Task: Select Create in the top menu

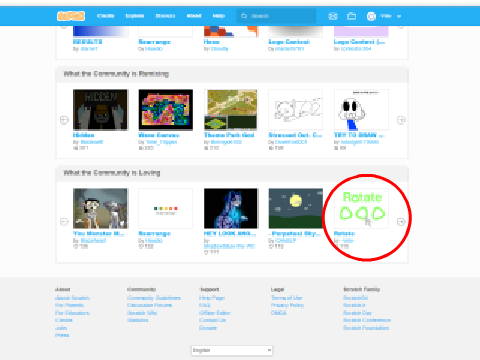Action: pyautogui.click(x=105, y=16)
